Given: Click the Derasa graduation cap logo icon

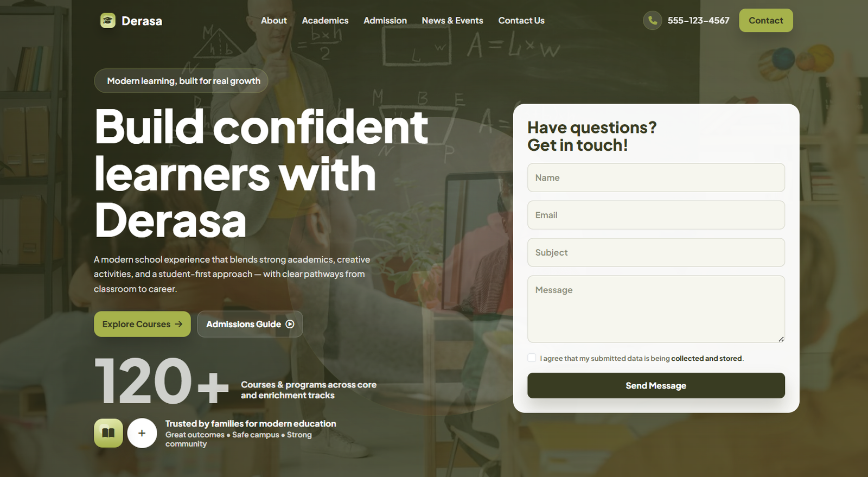Looking at the screenshot, I should [x=108, y=21].
